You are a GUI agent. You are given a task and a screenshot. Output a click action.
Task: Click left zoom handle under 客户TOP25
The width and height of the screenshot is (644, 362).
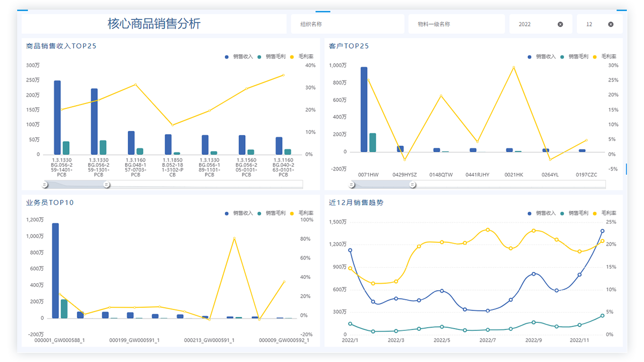click(x=352, y=184)
